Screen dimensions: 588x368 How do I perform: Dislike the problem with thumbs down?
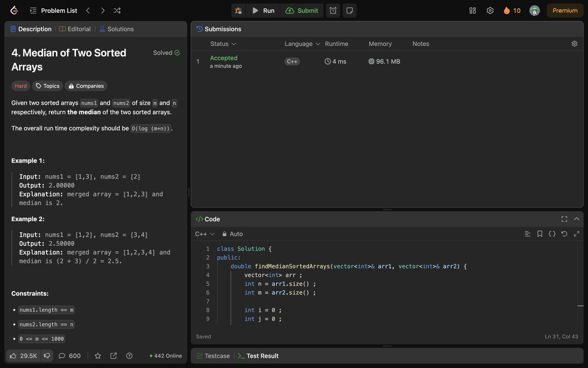tap(47, 356)
